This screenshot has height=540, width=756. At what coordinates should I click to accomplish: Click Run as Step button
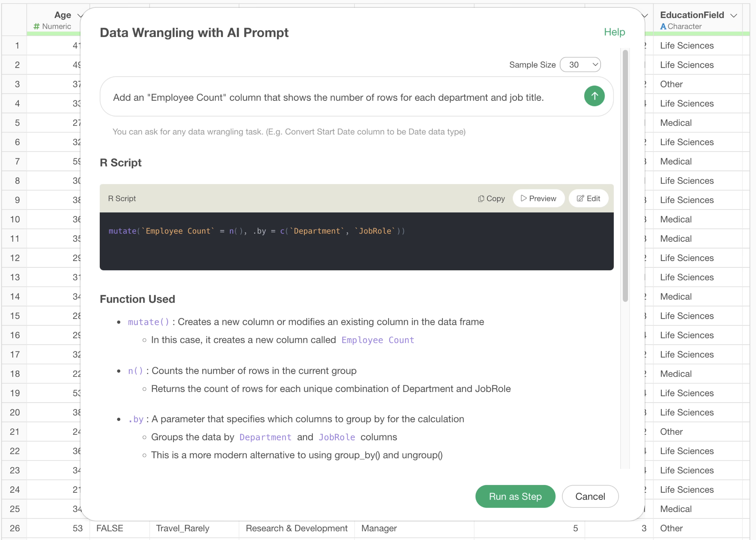pyautogui.click(x=515, y=496)
